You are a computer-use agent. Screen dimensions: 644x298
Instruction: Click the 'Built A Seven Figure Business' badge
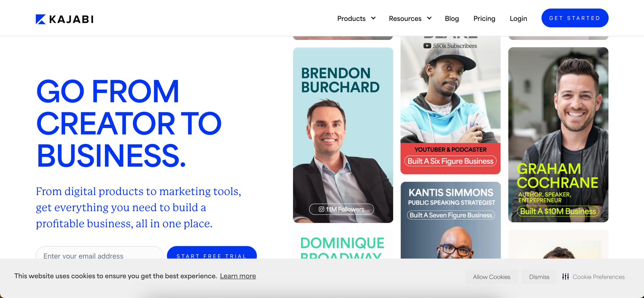point(451,215)
